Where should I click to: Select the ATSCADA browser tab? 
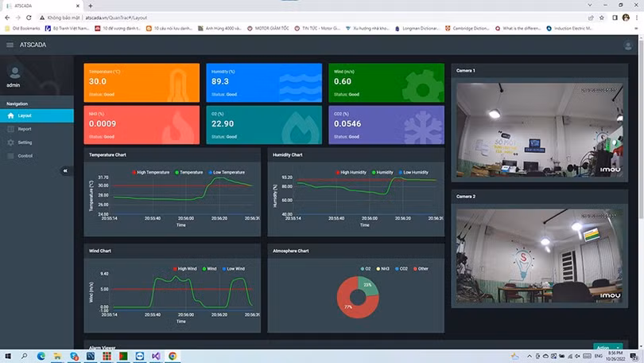pos(40,5)
